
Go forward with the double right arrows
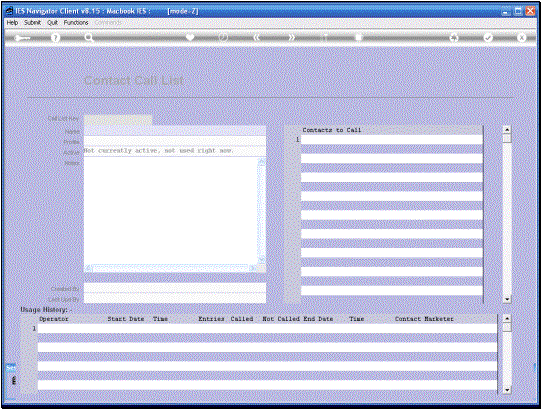[x=292, y=37]
